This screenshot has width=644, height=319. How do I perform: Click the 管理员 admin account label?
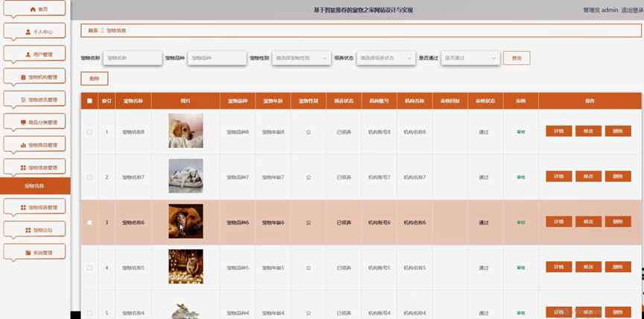pos(601,10)
